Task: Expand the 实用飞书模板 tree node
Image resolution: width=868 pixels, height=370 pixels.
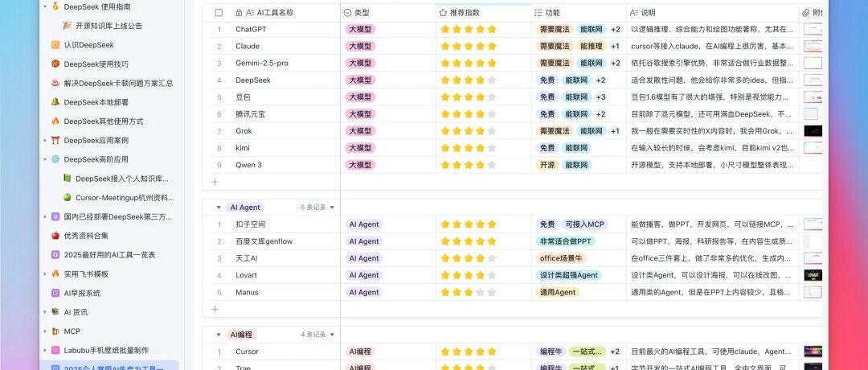Action: point(45,273)
